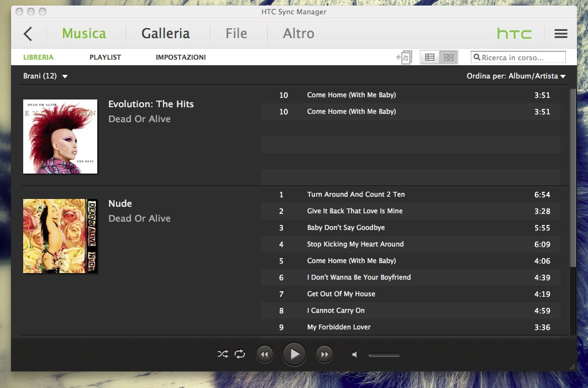
Task: Select I Don't Wanna Be Your Boyfriend
Action: point(411,277)
